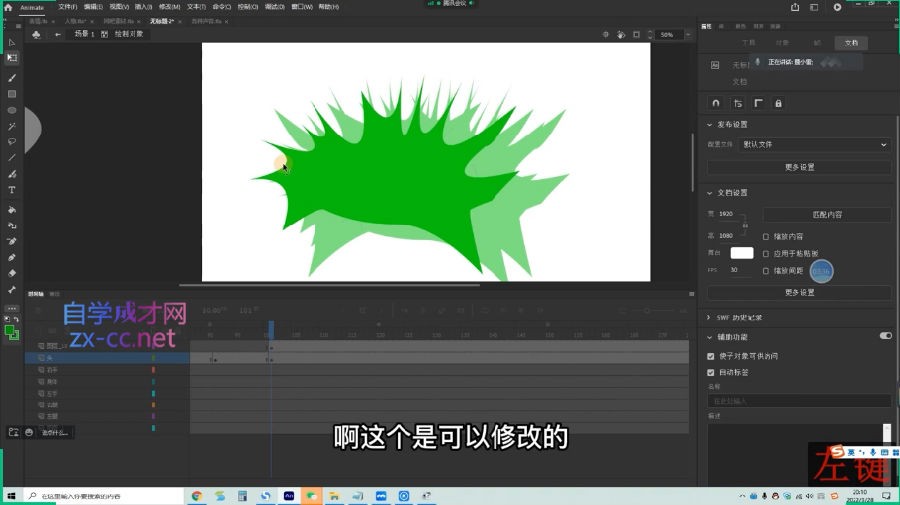Click the Windows Start button
This screenshot has width=900, height=505.
click(11, 496)
